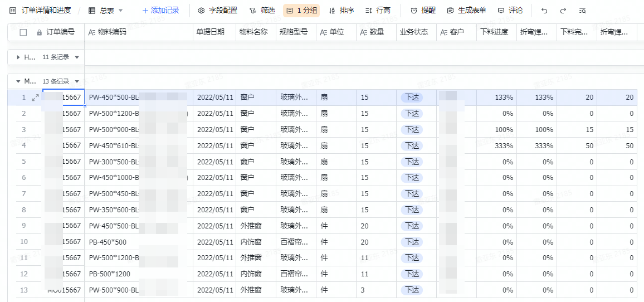Viewport: 644px width, 302px height.
Task: Select row number 7
Action: pyautogui.click(x=24, y=193)
